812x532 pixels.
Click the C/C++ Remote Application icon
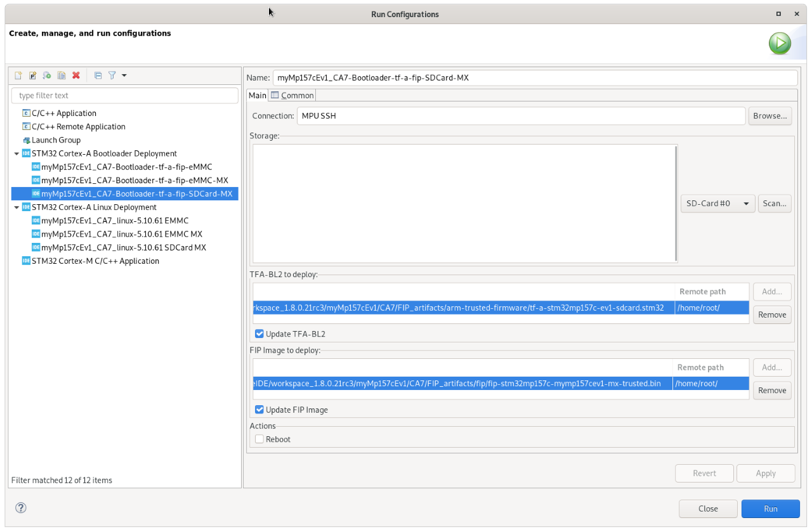[26, 127]
